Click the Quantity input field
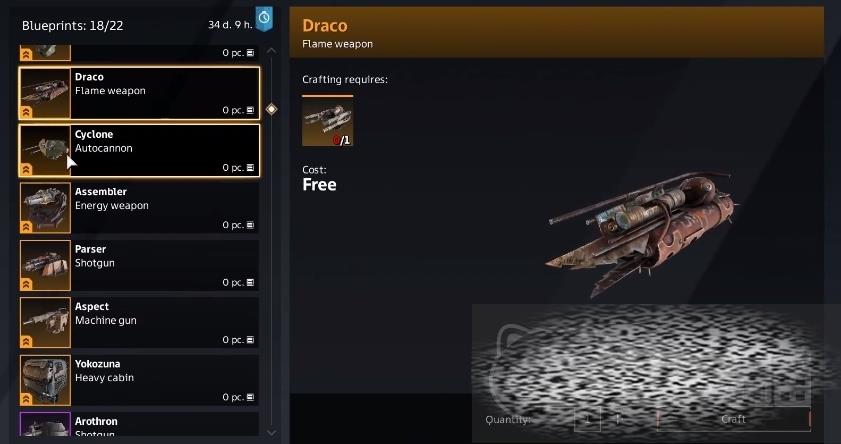The width and height of the screenshot is (841, 444). click(587, 419)
